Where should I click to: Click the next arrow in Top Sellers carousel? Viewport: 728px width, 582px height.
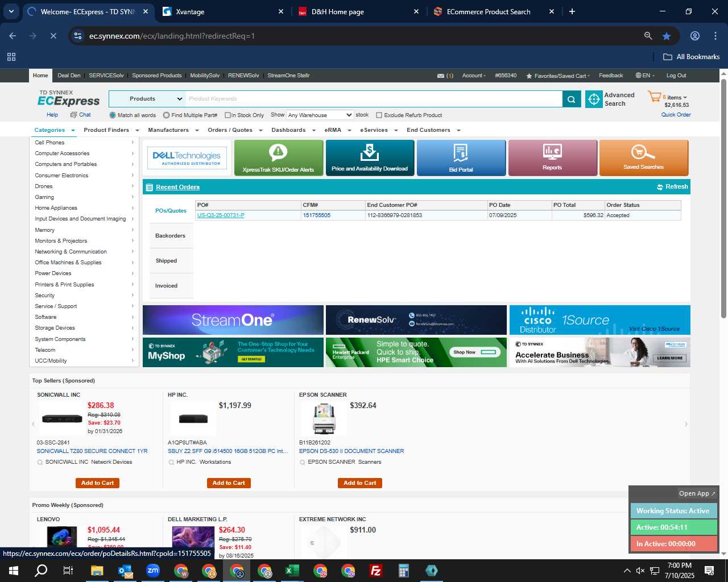pyautogui.click(x=686, y=424)
